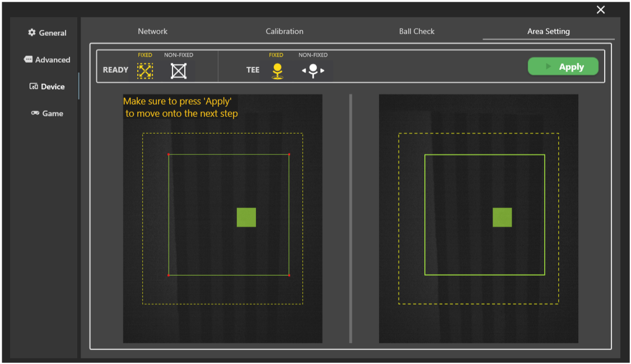
Task: Select the NON-FIXED ready area icon
Action: [178, 70]
